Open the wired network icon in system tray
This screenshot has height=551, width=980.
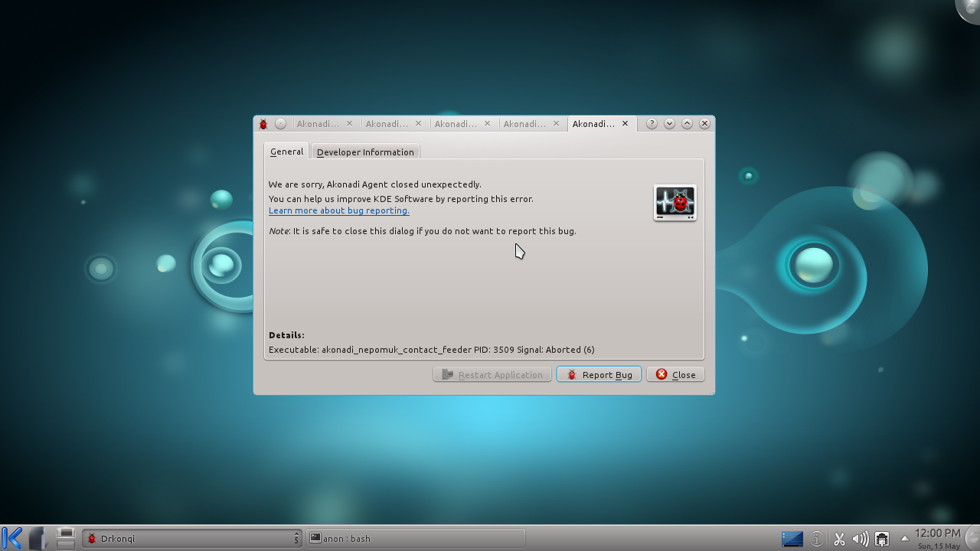pyautogui.click(x=882, y=539)
